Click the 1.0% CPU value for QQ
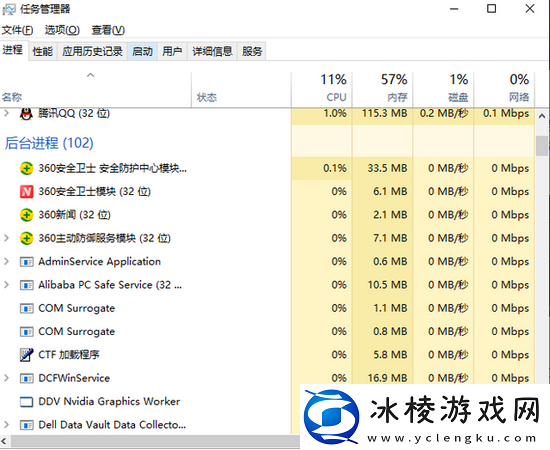Viewport: 550px width, 450px height. 335,113
